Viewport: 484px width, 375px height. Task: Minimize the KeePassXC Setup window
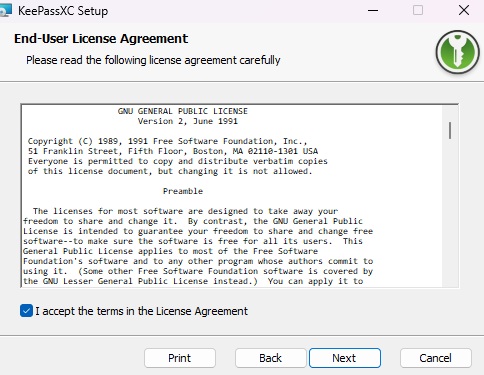373,11
